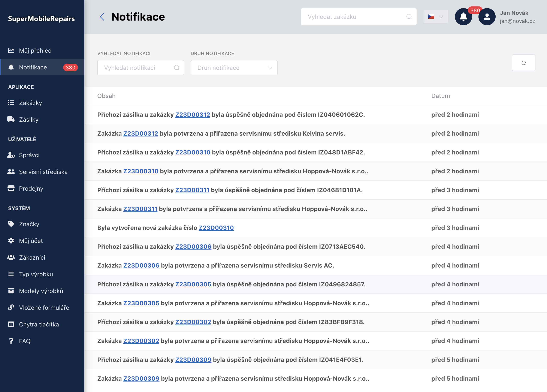This screenshot has width=547, height=392.
Task: Click the Datum column header
Action: [x=440, y=96]
